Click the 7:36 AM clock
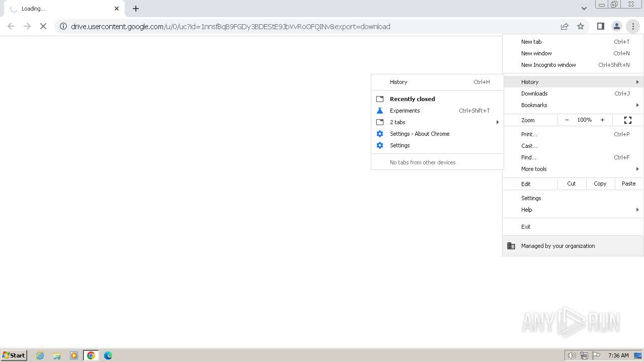 [x=618, y=355]
